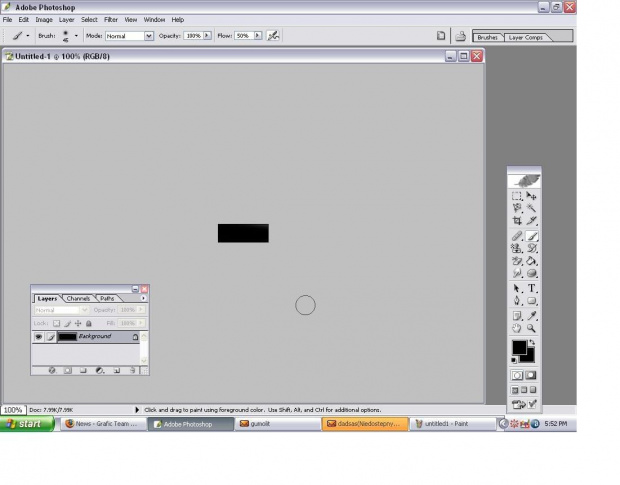
Task: Open the Filter menu
Action: coord(111,20)
